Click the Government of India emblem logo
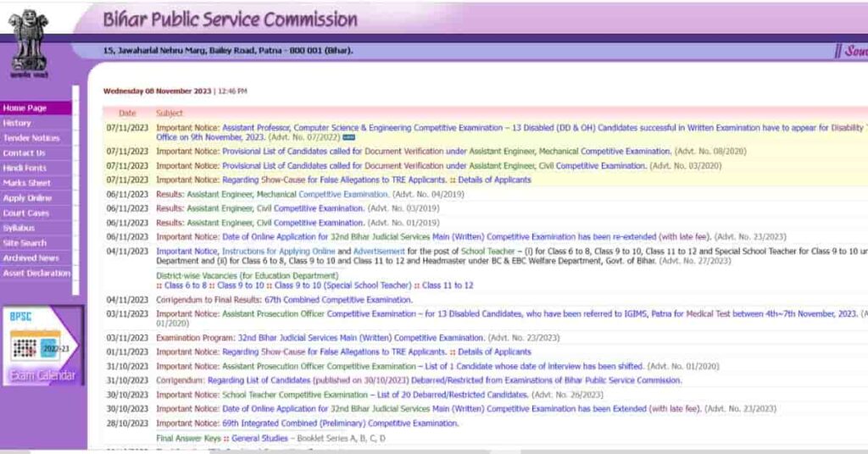 30,40
